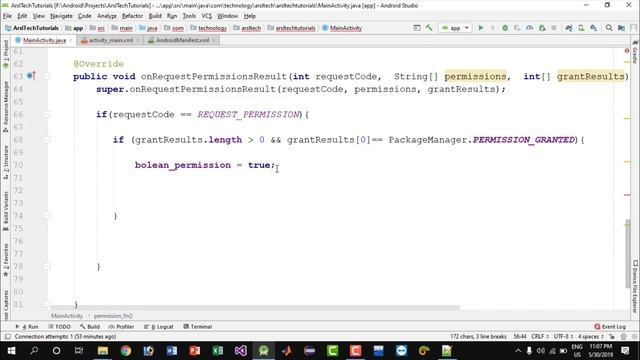Collapse the fold marker at line 66
Screen dimensions: 640x360
[47, 114]
